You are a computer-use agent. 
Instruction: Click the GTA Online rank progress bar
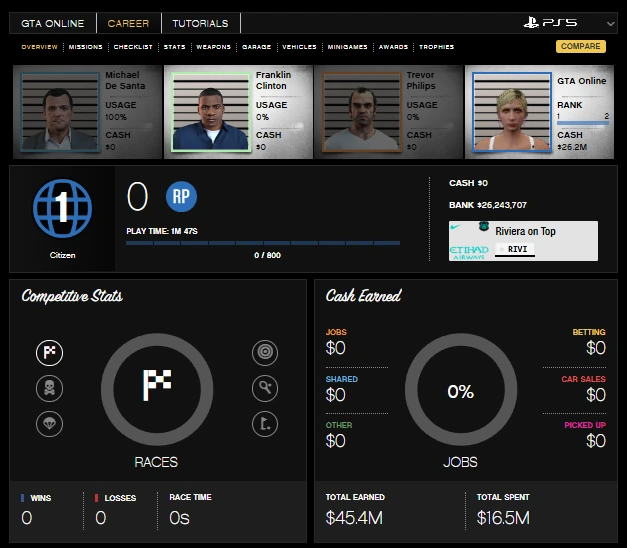[583, 123]
